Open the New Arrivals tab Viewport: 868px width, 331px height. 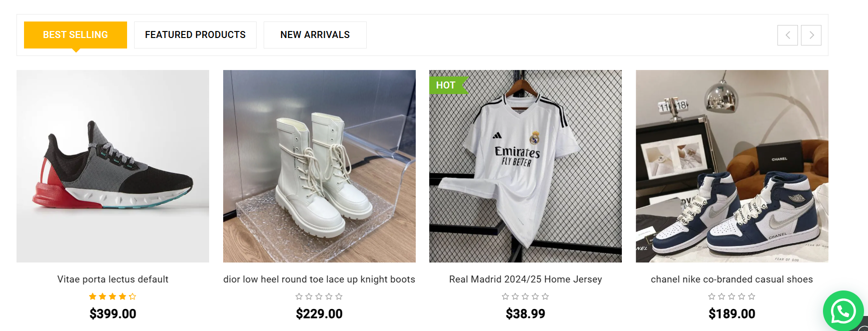point(315,35)
